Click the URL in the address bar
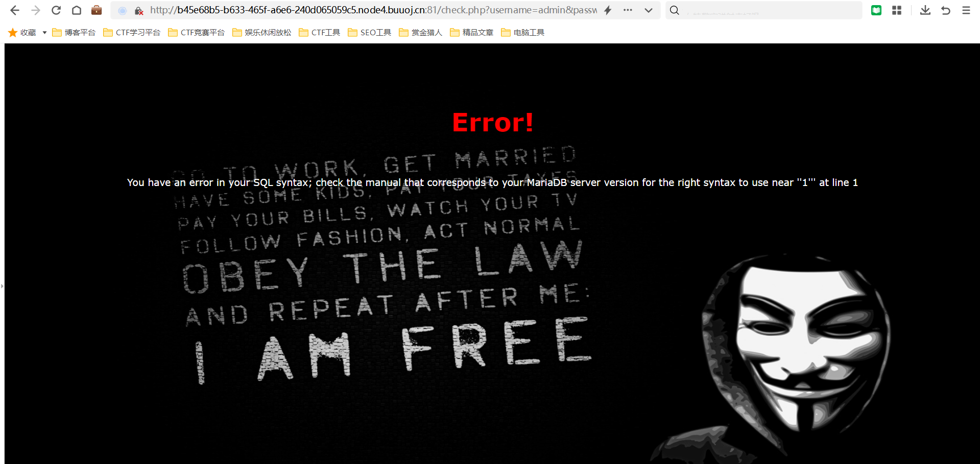980x464 pixels. coord(373,10)
